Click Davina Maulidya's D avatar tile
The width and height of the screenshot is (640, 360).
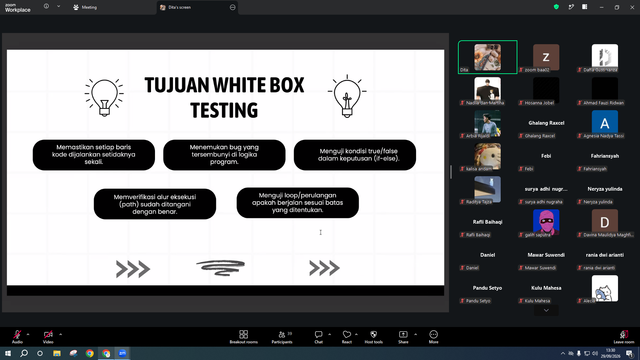coord(604,222)
